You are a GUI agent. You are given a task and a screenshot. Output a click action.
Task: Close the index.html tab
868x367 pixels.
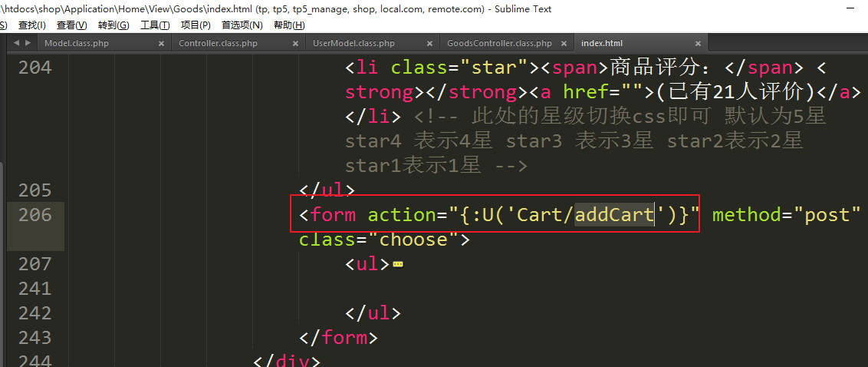698,43
